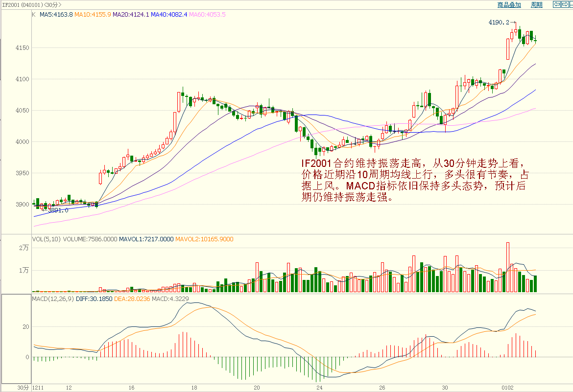The image size is (573, 392).
Task: Click the 1211 date on time axis
Action: [38, 388]
